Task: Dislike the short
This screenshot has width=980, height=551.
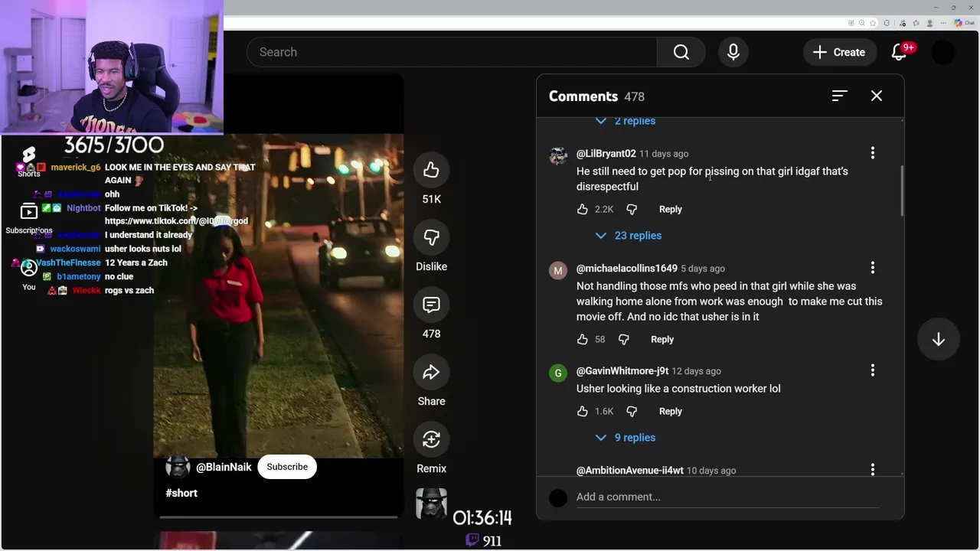Action: tap(431, 237)
